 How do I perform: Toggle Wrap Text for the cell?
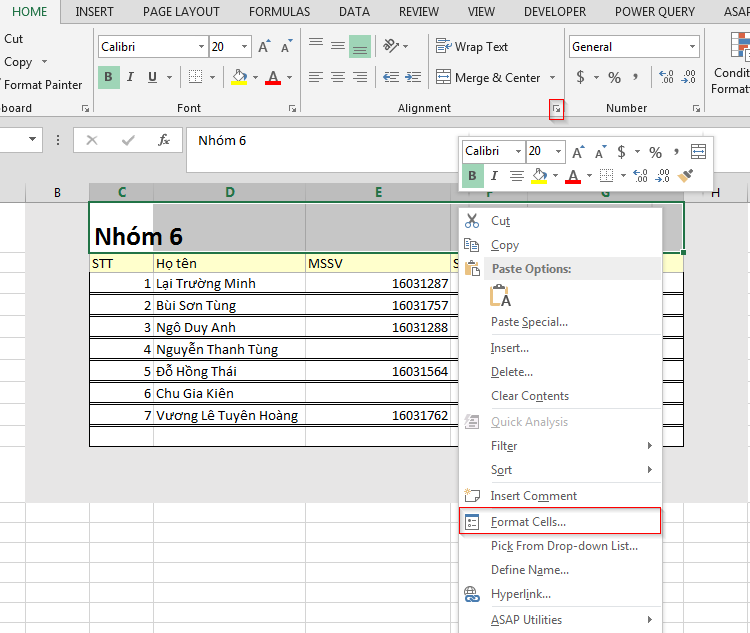pos(472,46)
